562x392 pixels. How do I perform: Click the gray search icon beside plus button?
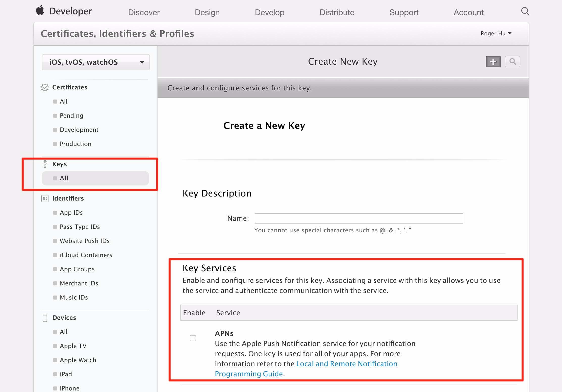pyautogui.click(x=512, y=62)
